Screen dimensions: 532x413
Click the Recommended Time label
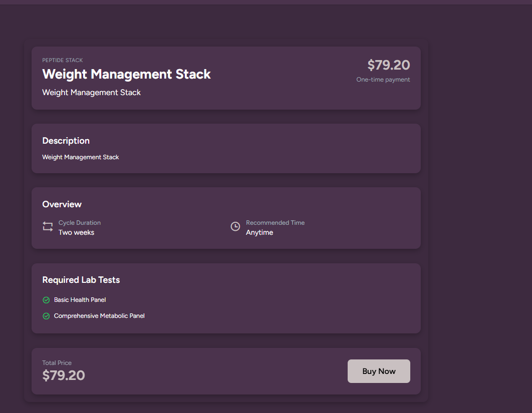coord(275,223)
